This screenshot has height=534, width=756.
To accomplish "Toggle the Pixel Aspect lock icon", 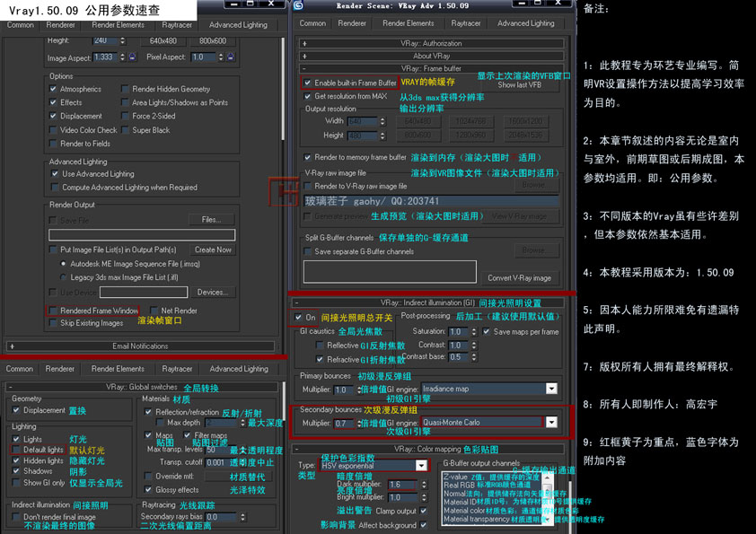I will tap(231, 57).
